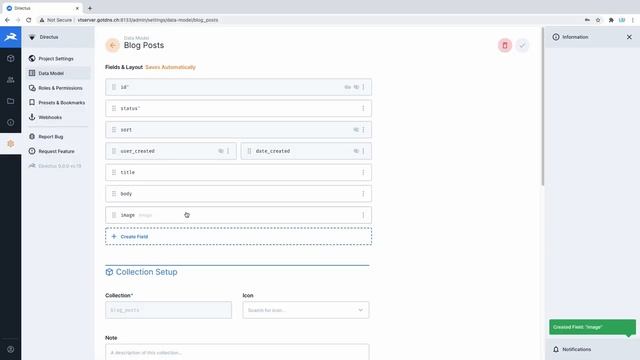Open Webhooks settings
640x360 pixels.
58,117
